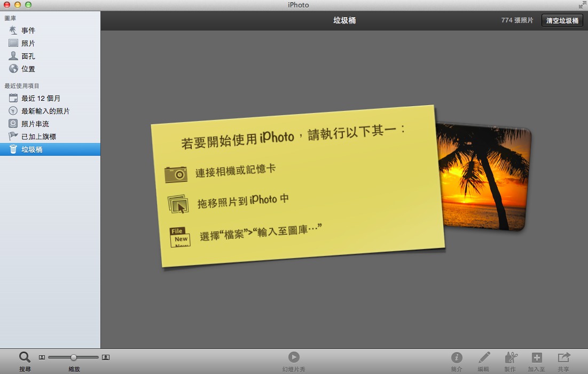Click the 垃圾桶 trash can icon
Screen dimensions: 588x374
[x=13, y=149]
